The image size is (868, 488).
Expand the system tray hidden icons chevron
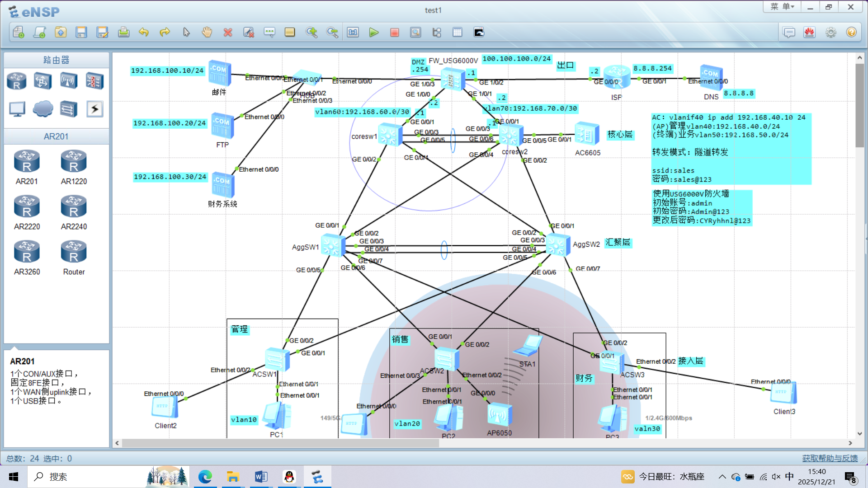click(x=722, y=477)
